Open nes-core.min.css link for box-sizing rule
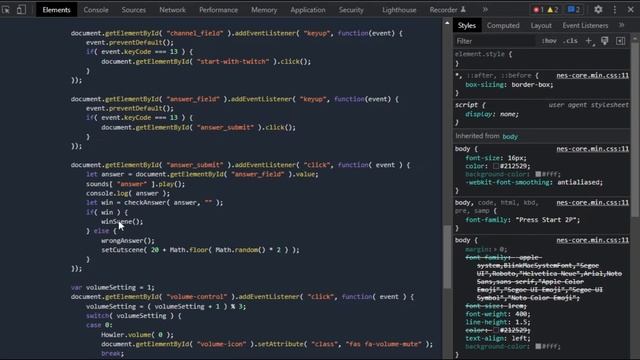640x360 pixels. [x=592, y=75]
